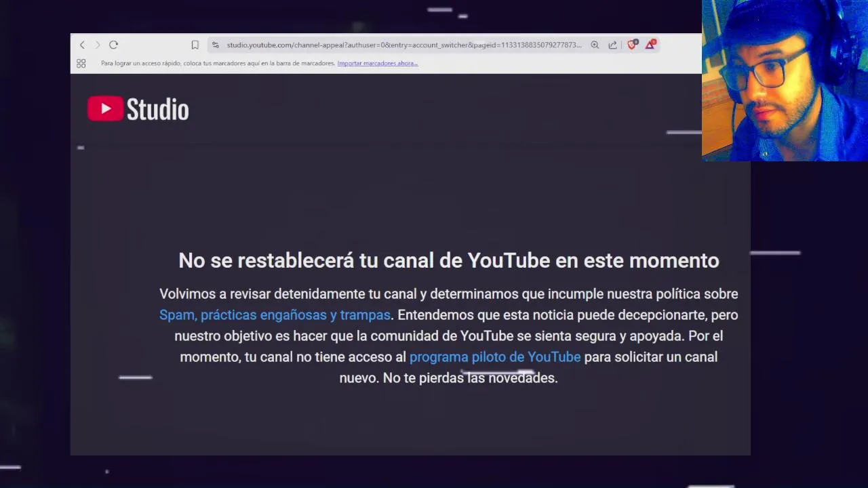Screen dimensions: 868x488
Task: Bookmark this page with the bookmark icon
Action: (x=195, y=45)
